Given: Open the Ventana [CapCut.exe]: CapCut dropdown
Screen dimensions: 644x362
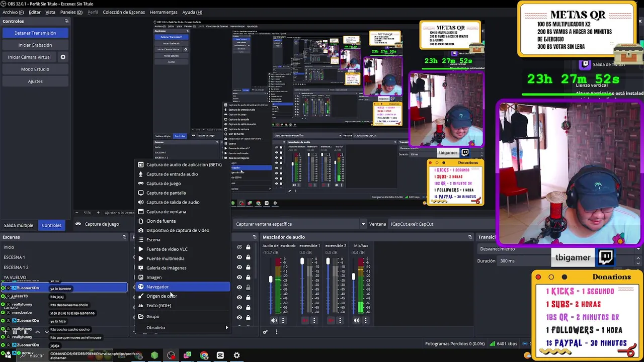Looking at the screenshot, I should tap(442, 224).
